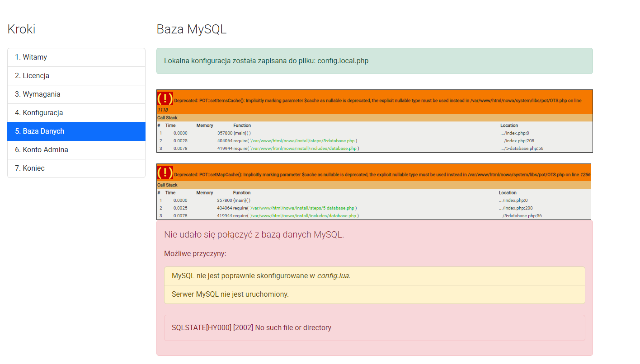This screenshot has height=364, width=640.
Task: Click warning icon beside the setMapCache deprecation
Action: coord(165,173)
